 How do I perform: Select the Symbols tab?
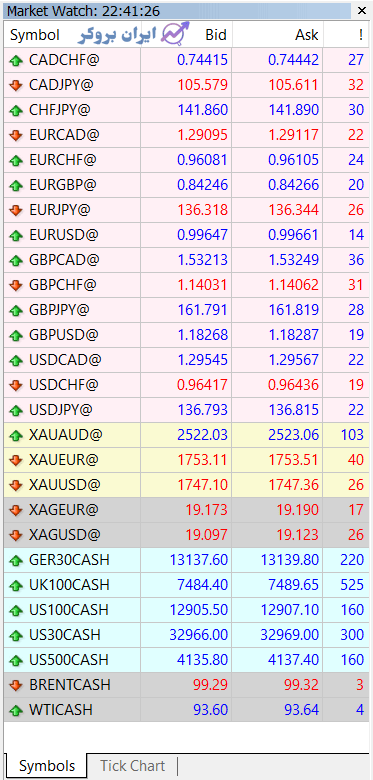tap(47, 766)
